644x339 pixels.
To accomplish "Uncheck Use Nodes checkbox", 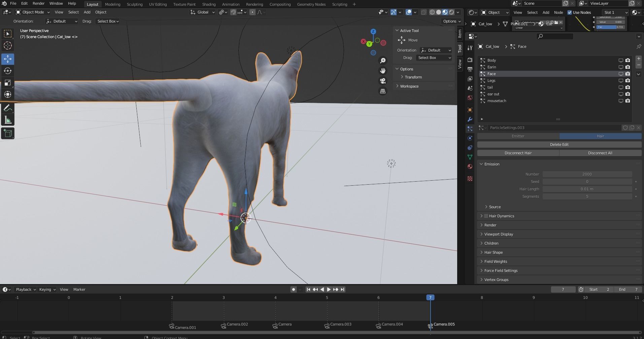I will pos(570,12).
